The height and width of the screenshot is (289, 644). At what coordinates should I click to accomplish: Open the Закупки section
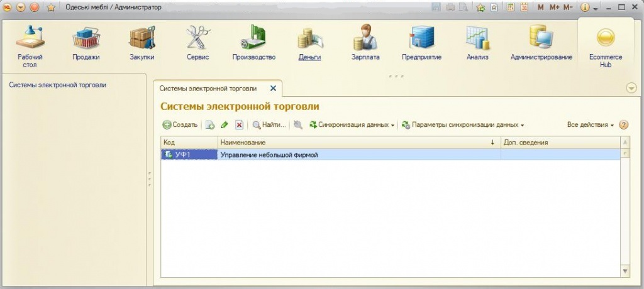click(x=142, y=43)
